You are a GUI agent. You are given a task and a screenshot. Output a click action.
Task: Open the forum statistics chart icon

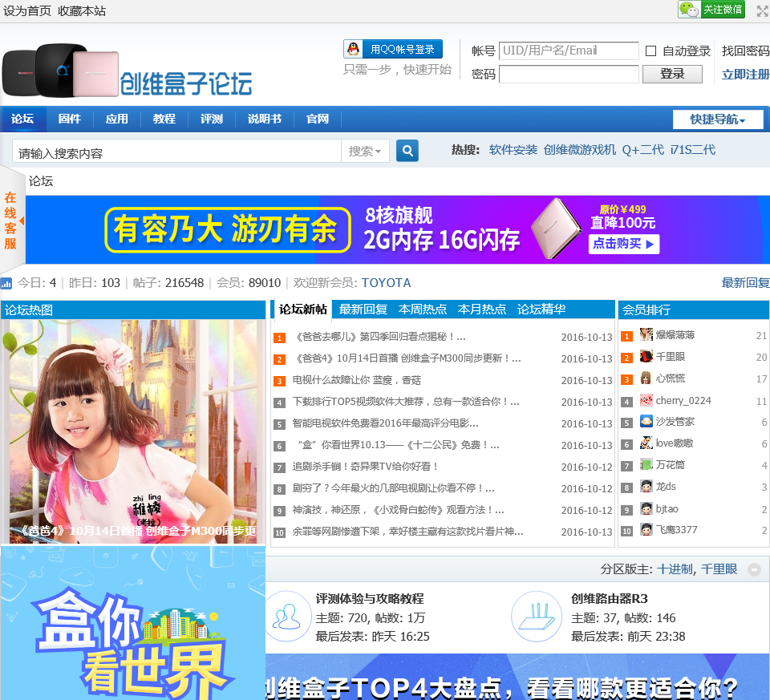(x=6, y=283)
